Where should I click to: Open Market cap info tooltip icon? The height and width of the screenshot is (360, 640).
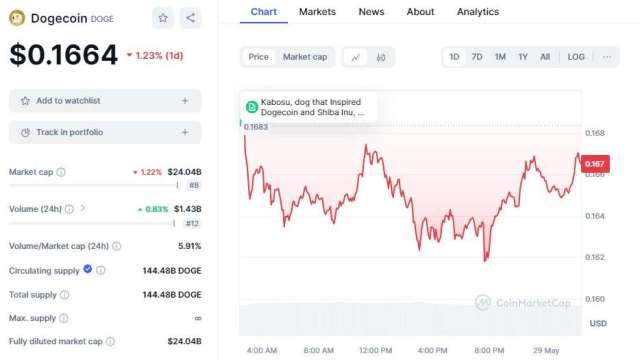point(61,172)
